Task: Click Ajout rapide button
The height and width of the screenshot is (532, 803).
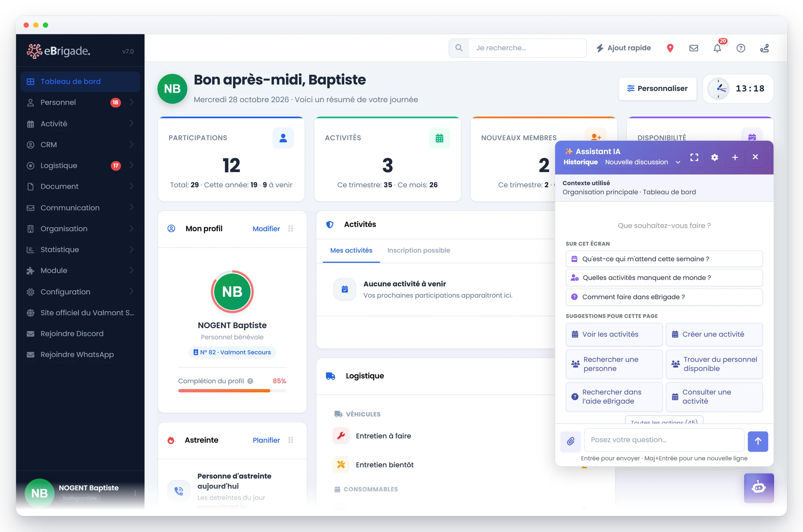Action: [x=623, y=48]
